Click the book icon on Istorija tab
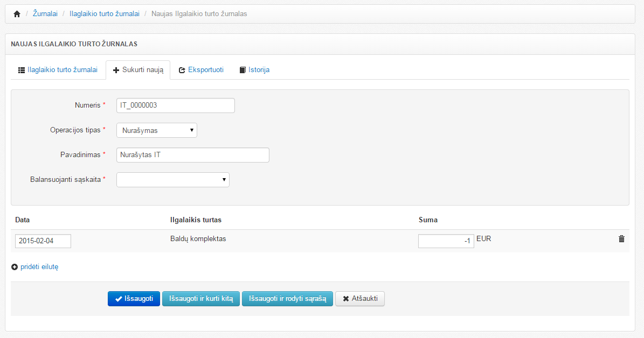The image size is (644, 338). pos(243,70)
